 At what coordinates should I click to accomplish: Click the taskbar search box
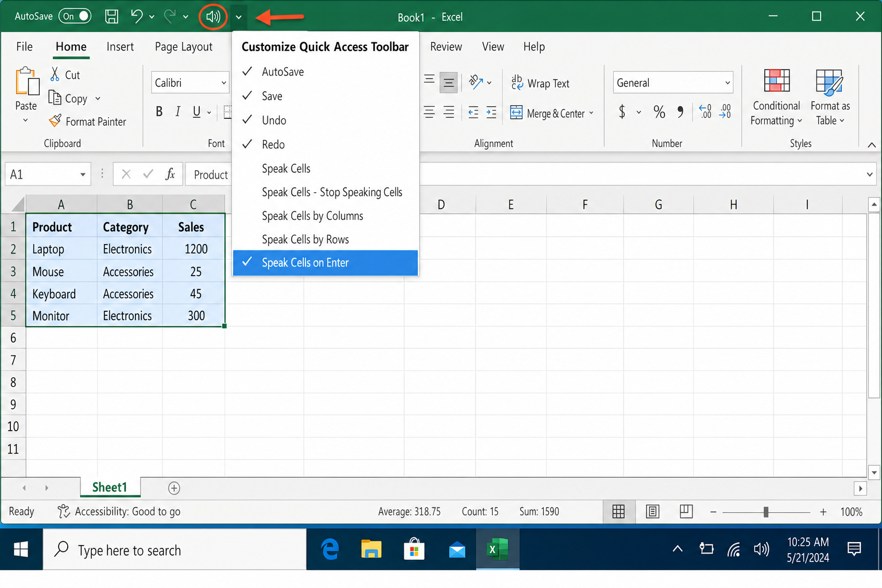175,550
